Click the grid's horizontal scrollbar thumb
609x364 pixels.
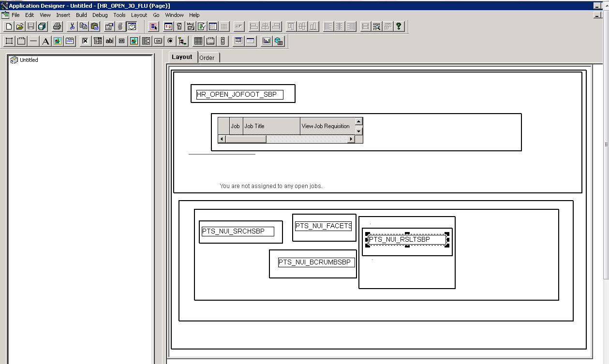(246, 139)
